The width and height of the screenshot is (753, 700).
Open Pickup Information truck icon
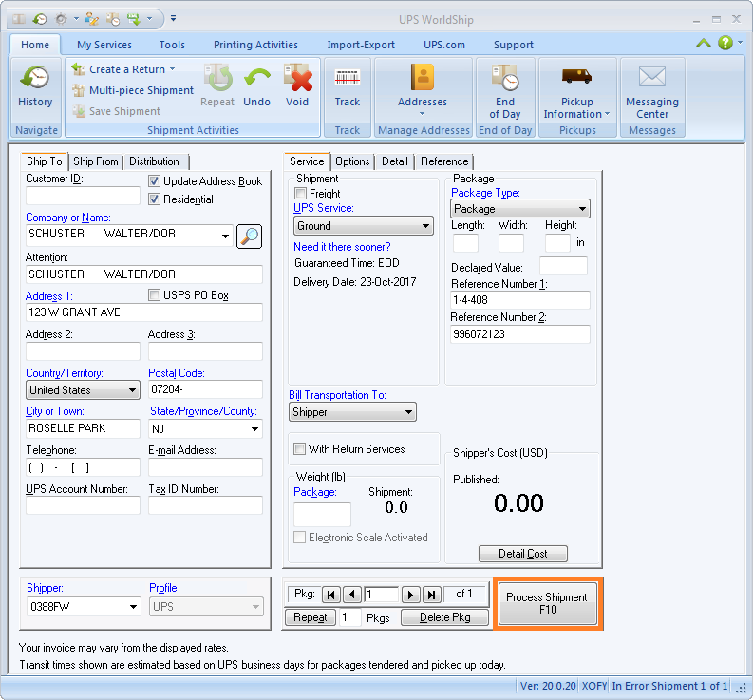pos(576,77)
